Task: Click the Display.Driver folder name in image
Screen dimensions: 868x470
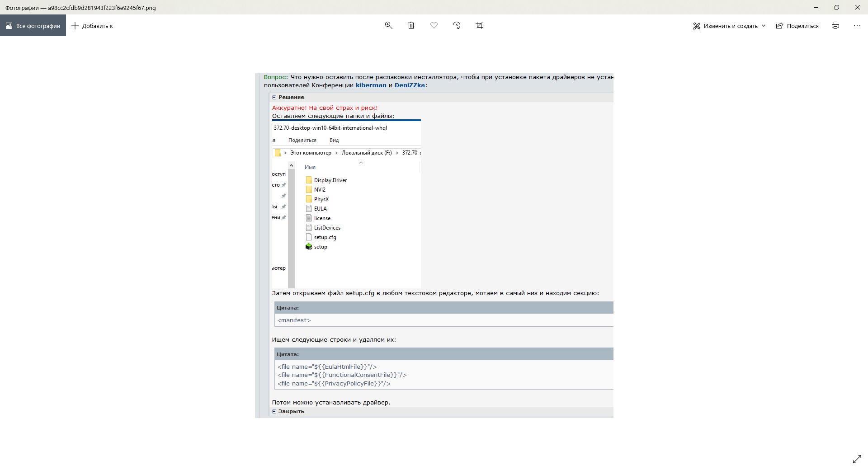Action: click(330, 180)
